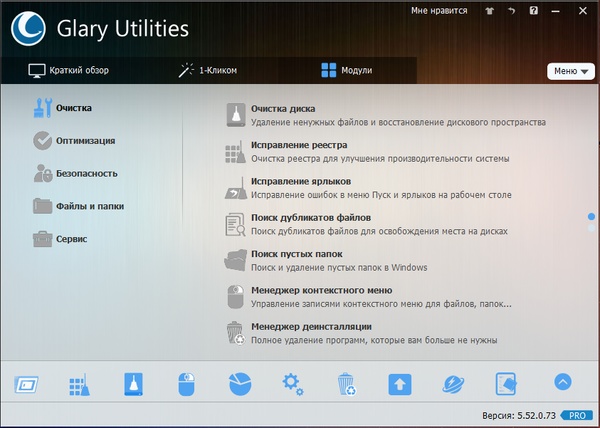Screen dimensions: 600x428
Task: Open the skin shirt icon in title bar
Action: point(489,11)
